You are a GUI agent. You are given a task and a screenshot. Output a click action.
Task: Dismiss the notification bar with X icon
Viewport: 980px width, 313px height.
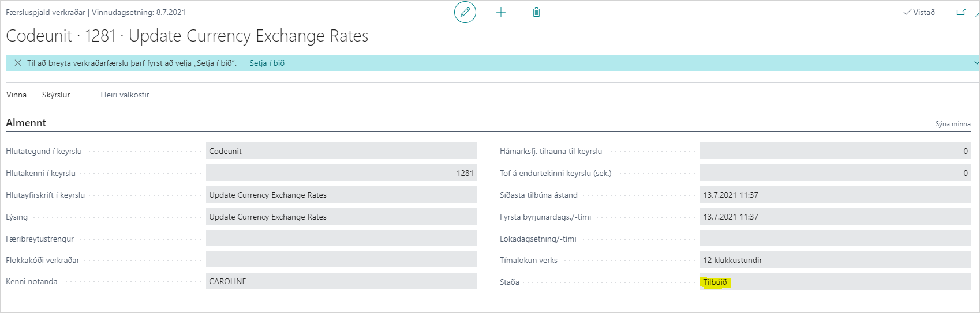tap(18, 63)
